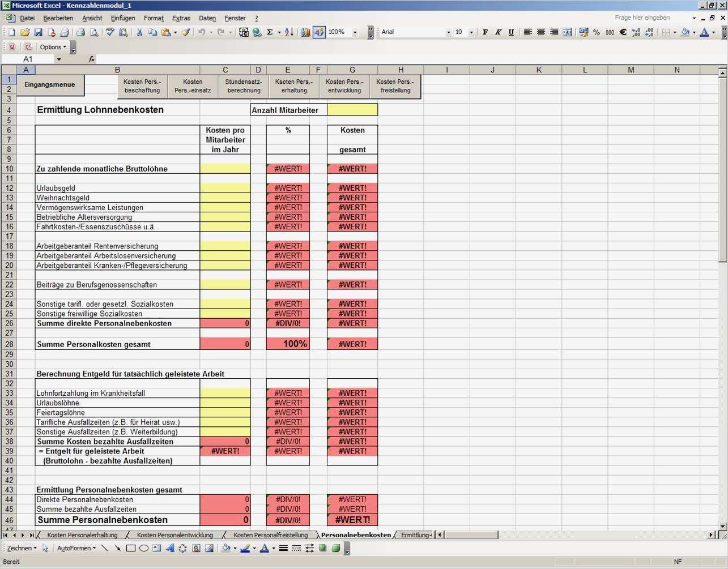Click the Kosten Pers.-freistellung button
Image resolution: width=728 pixels, height=569 pixels.
click(x=395, y=86)
